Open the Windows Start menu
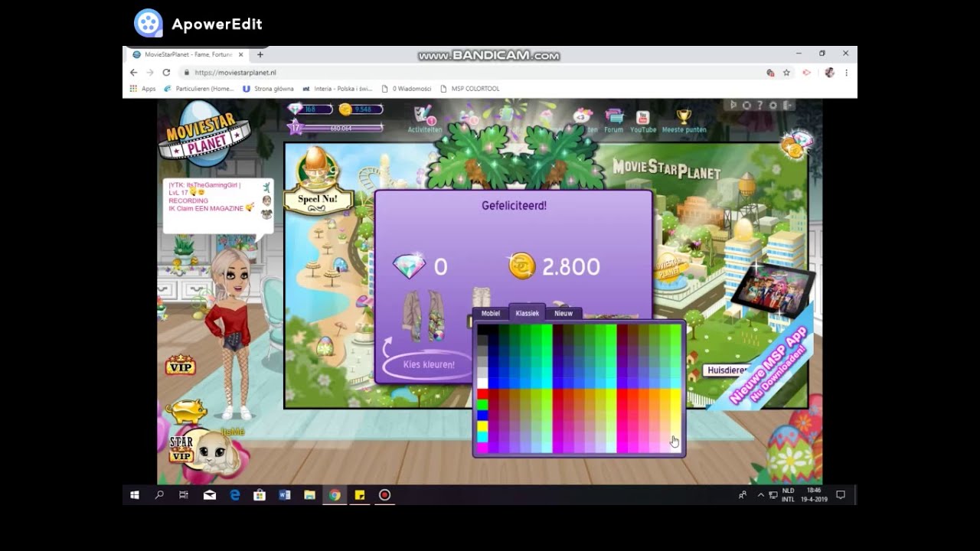 [135, 495]
